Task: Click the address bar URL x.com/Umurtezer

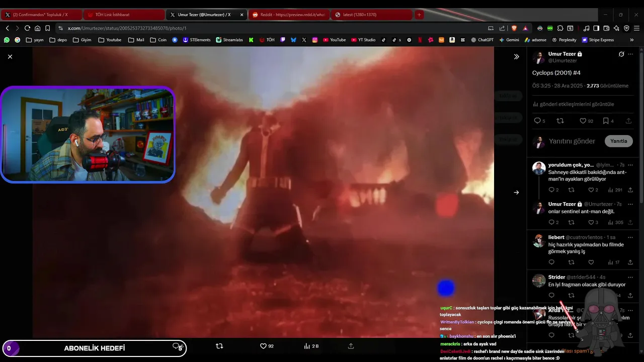Action: coord(127,28)
